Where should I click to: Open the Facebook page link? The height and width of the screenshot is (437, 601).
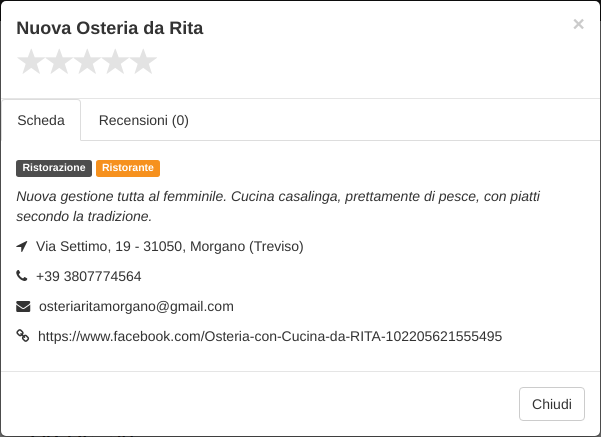[x=270, y=336]
